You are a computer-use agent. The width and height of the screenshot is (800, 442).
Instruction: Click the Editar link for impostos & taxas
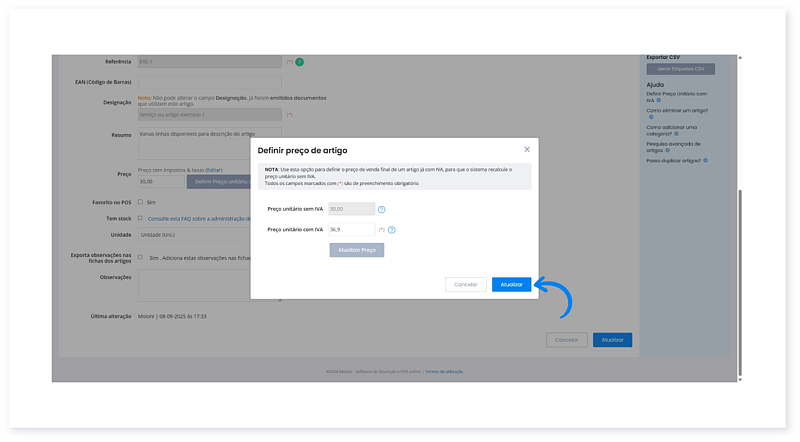pos(214,170)
